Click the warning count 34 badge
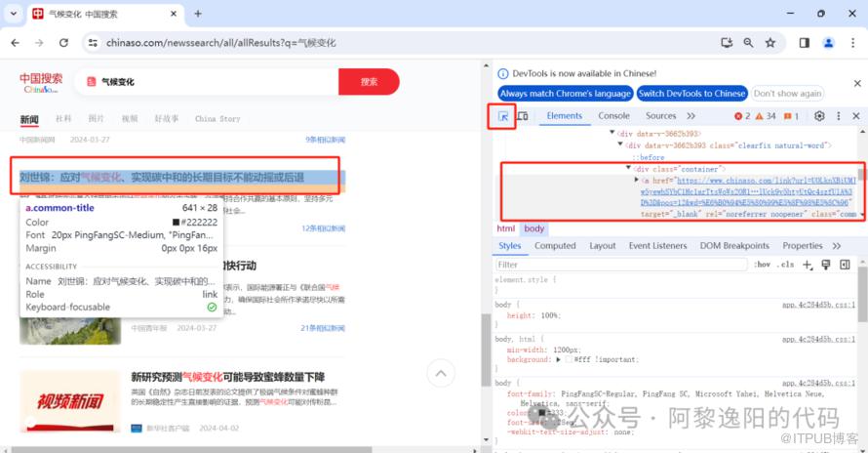Screen dimensions: 868x453 pos(766,116)
